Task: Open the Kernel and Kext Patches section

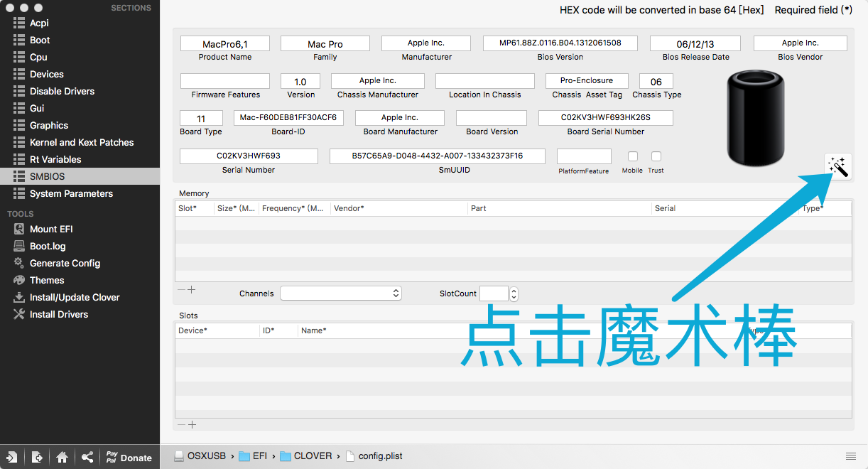Action: tap(81, 142)
